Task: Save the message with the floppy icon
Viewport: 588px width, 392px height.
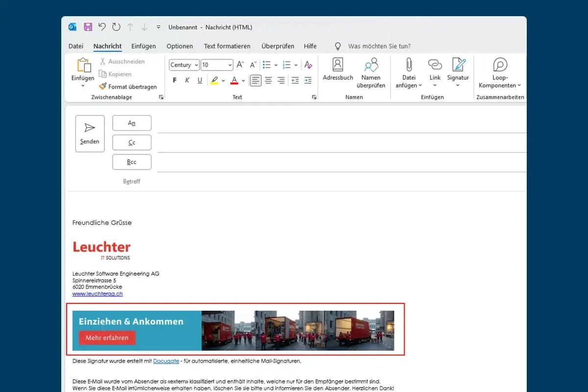Action: click(x=88, y=27)
